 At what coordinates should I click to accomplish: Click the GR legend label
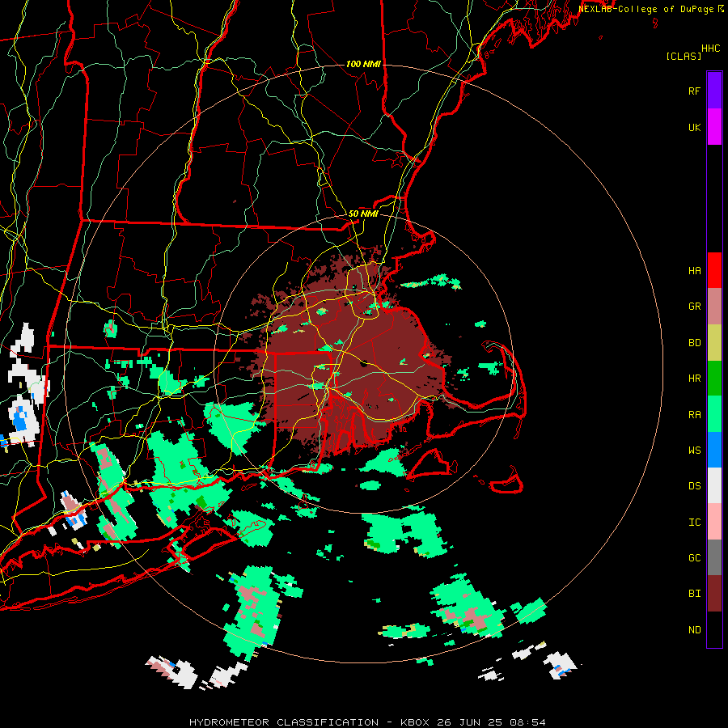point(694,306)
